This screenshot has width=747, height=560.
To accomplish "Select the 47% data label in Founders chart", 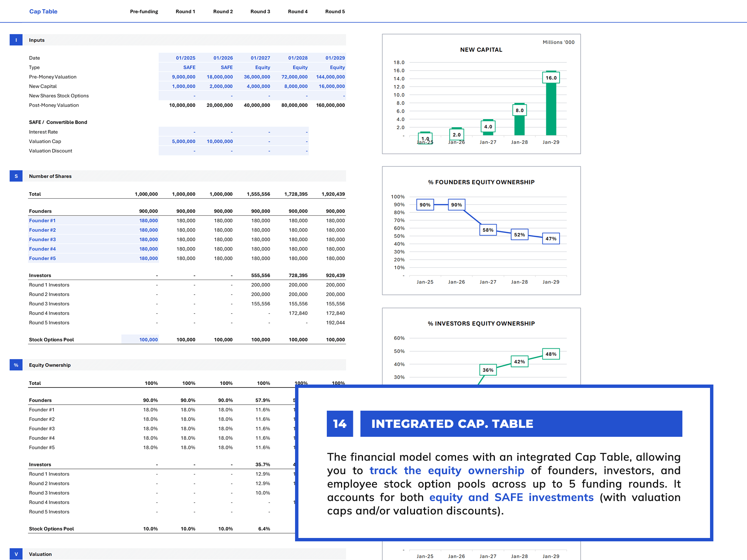I will [551, 239].
